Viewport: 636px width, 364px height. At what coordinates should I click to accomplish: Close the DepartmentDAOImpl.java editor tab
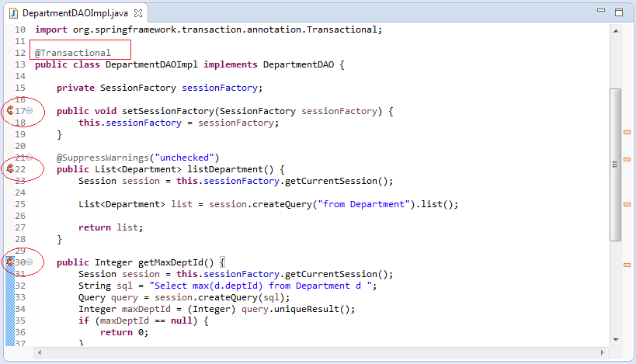[138, 13]
